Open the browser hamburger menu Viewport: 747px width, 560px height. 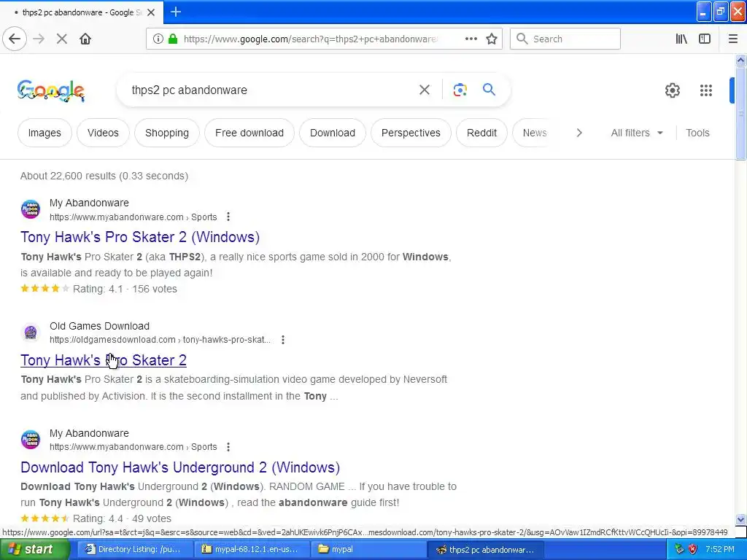(x=733, y=39)
